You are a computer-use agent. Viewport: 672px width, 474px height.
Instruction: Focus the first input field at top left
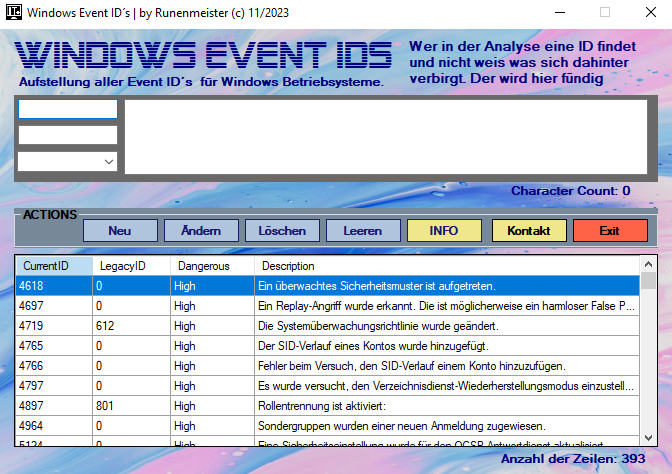[x=67, y=109]
